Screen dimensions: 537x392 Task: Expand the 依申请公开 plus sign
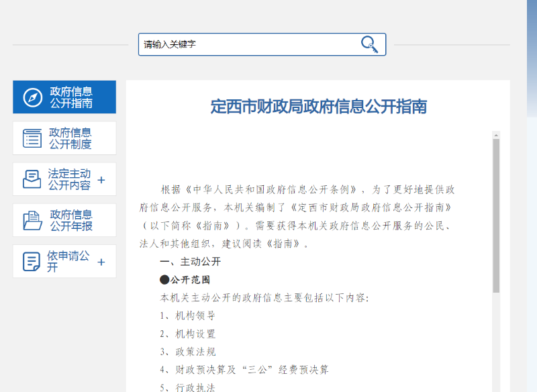(101, 262)
